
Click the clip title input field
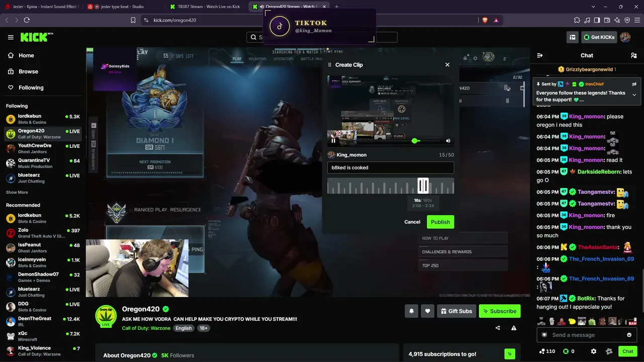tap(390, 167)
